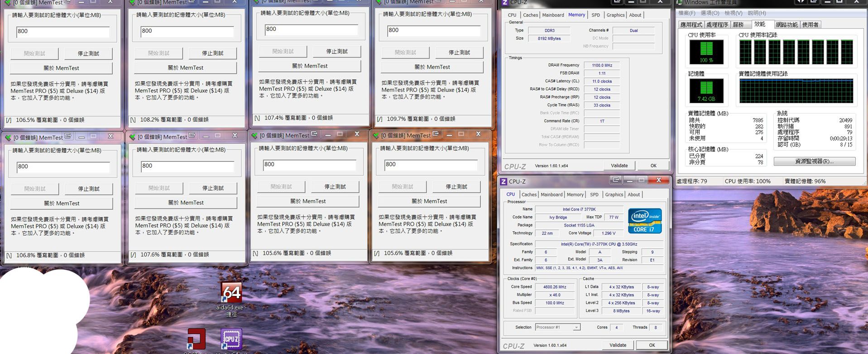Open 說明(H) menu in Task Manager
The image size is (868, 354).
757,13
